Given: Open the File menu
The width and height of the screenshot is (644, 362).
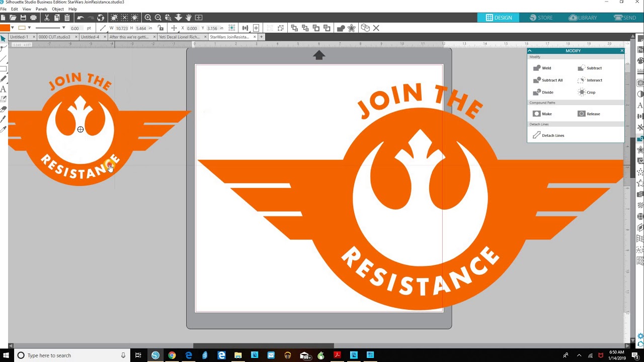Looking at the screenshot, I should [4, 9].
